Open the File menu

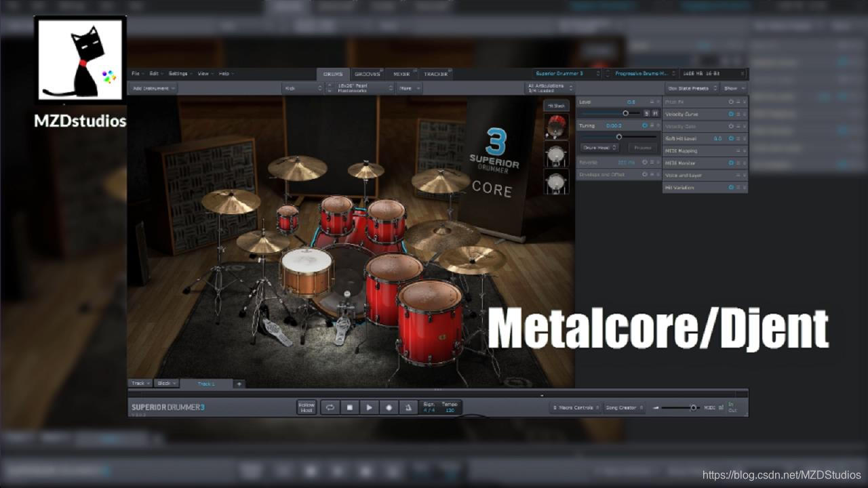click(136, 73)
